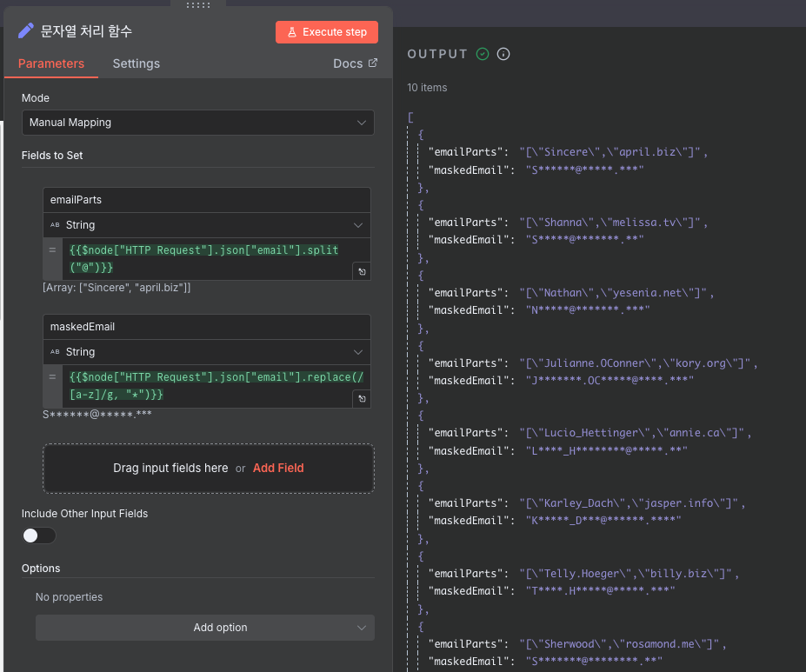The width and height of the screenshot is (806, 672).
Task: Open expression editor icon for maskedEmail value
Action: (x=362, y=399)
